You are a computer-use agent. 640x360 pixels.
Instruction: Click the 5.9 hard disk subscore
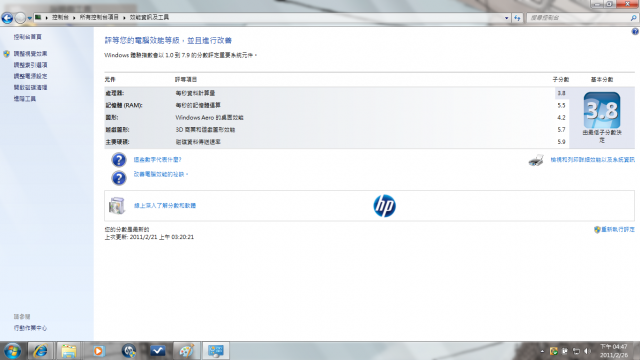click(561, 142)
